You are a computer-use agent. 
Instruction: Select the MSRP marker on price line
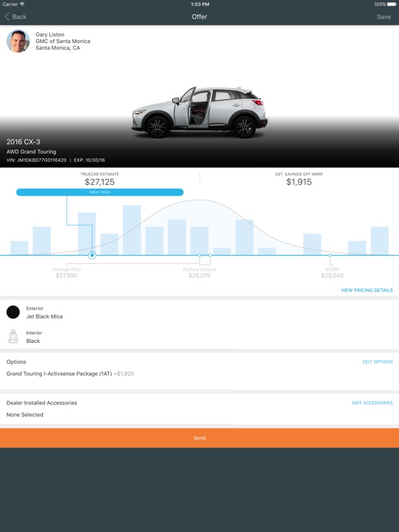tap(330, 255)
